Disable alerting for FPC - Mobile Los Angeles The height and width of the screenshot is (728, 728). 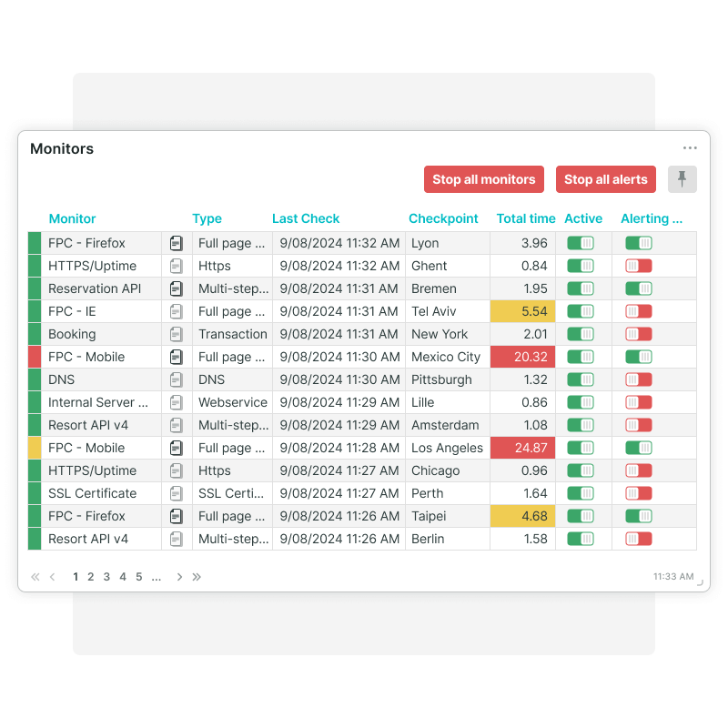tap(639, 448)
